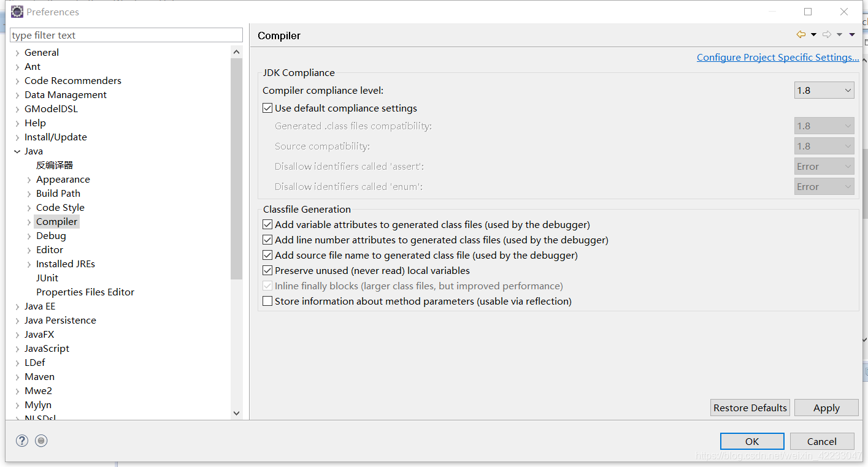The width and height of the screenshot is (868, 467).
Task: Expand the Java EE tree node
Action: point(17,306)
